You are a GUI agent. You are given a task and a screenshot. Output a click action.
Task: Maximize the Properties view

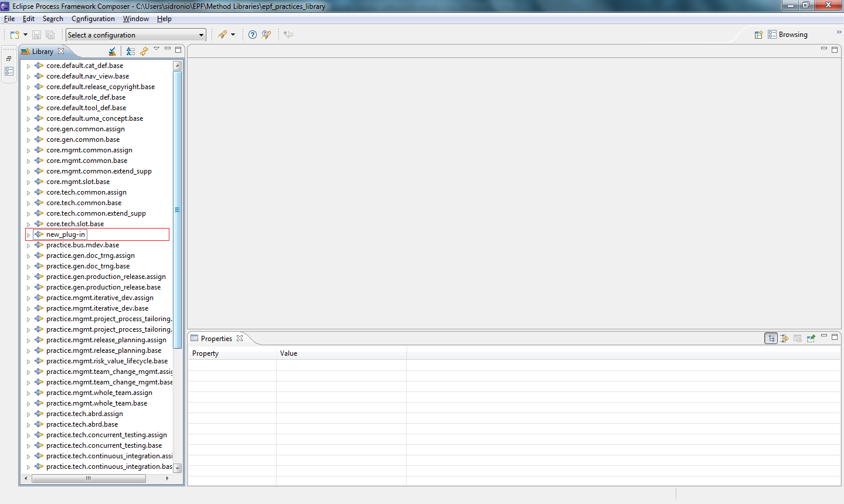point(835,336)
